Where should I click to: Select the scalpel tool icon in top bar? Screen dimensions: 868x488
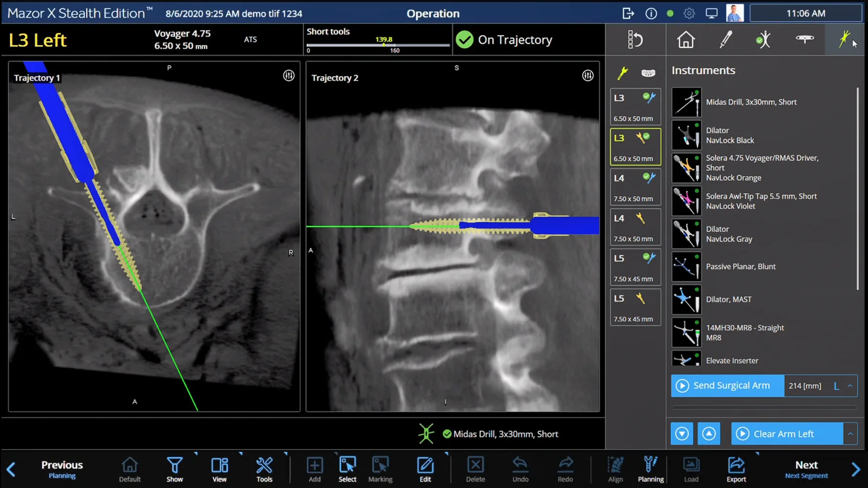[x=726, y=40]
